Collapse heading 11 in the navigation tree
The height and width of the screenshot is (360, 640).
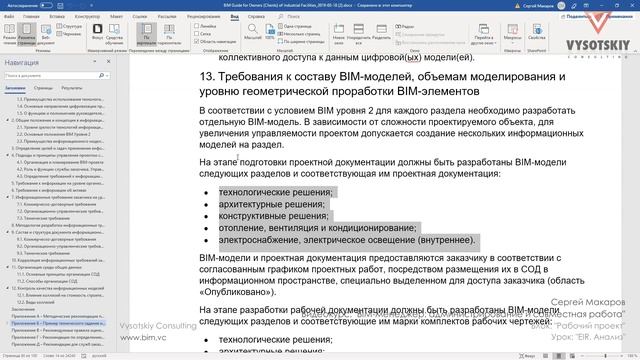pyautogui.click(x=7, y=267)
